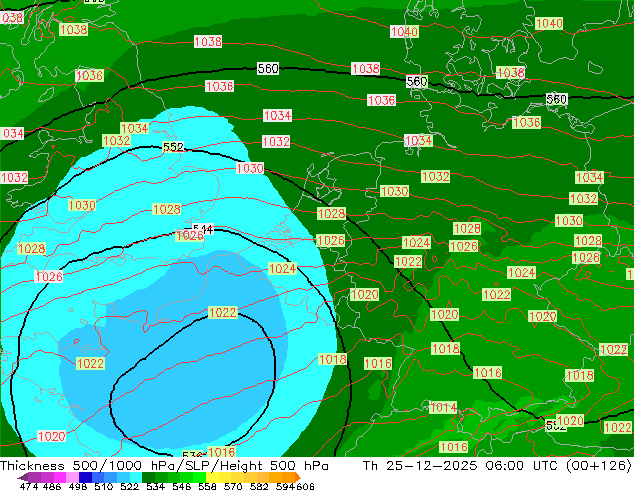The height and width of the screenshot is (490, 634).
Task: Click the 552 height contour label
Action: coord(173,147)
